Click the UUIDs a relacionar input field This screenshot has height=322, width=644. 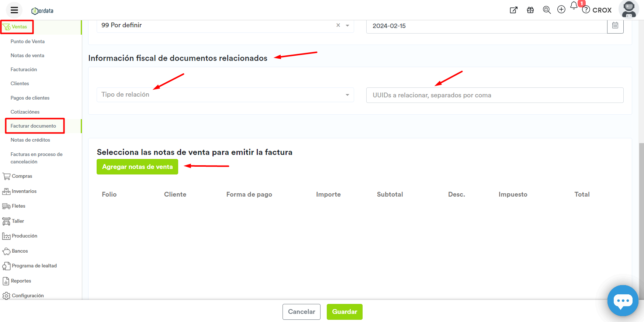tap(494, 95)
